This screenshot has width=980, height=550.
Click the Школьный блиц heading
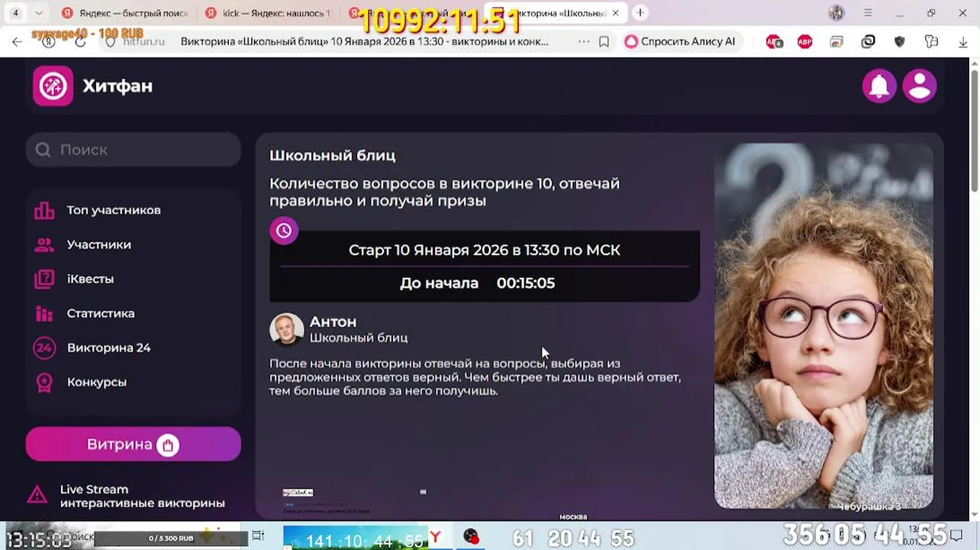point(332,155)
